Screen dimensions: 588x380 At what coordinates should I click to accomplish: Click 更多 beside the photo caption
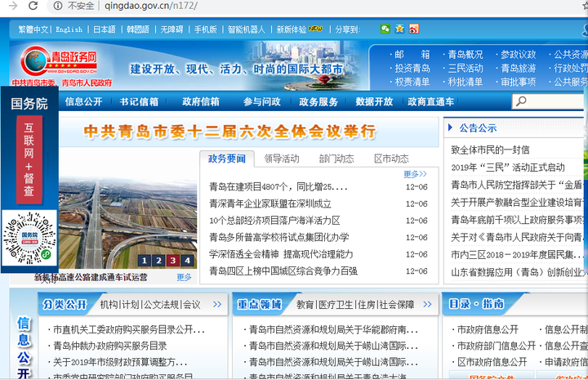coord(184,277)
